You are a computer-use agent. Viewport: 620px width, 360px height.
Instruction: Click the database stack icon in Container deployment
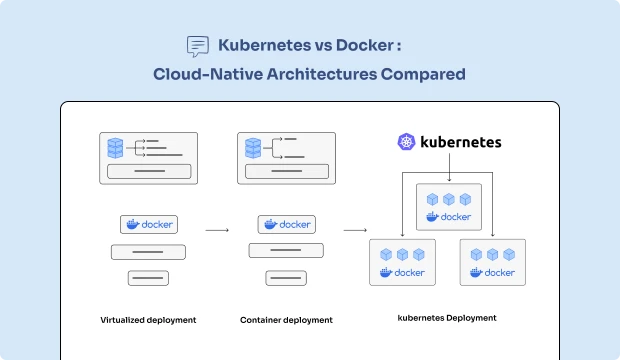pos(253,148)
